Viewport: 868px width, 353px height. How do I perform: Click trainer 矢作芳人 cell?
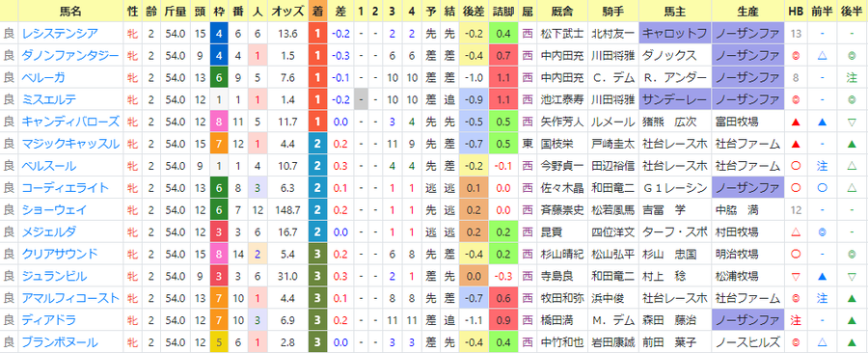coord(562,122)
